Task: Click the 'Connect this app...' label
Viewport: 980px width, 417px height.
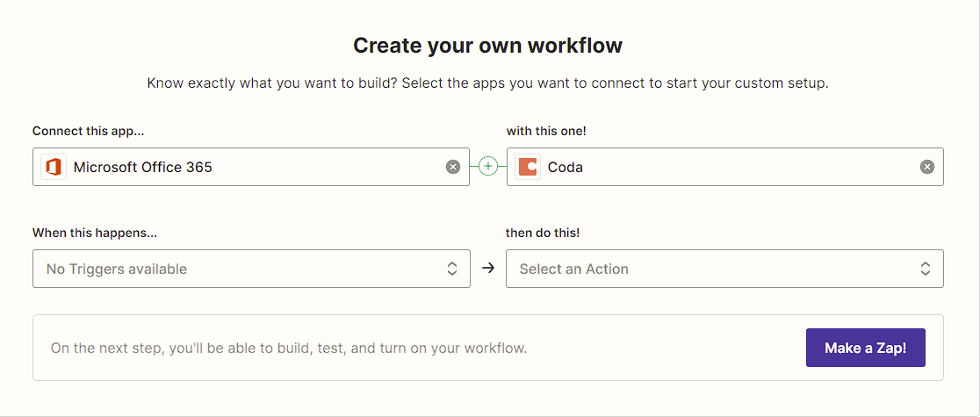Action: coord(88,131)
